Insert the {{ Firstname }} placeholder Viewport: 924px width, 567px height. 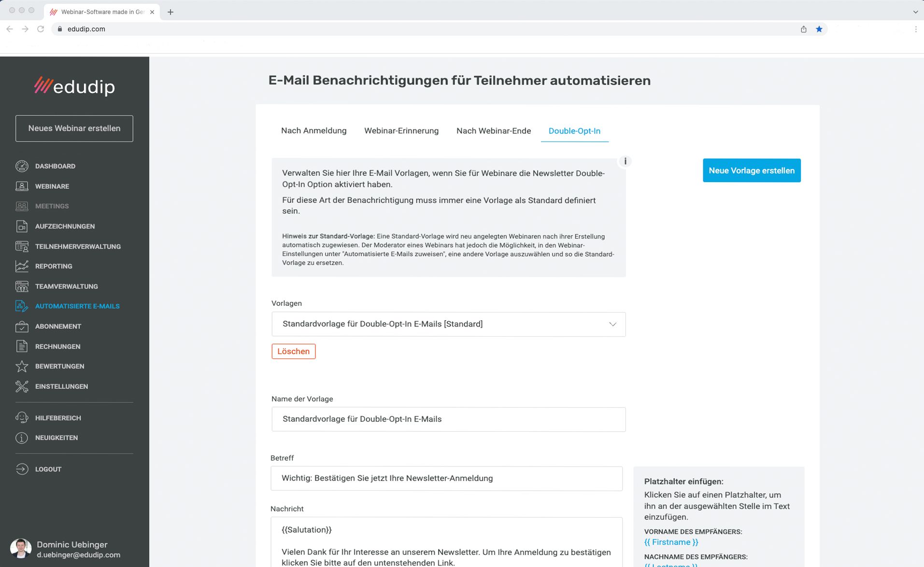[671, 542]
